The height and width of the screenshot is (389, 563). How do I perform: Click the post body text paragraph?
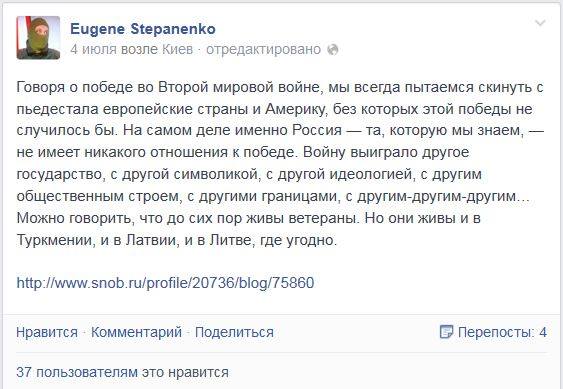pos(280,163)
